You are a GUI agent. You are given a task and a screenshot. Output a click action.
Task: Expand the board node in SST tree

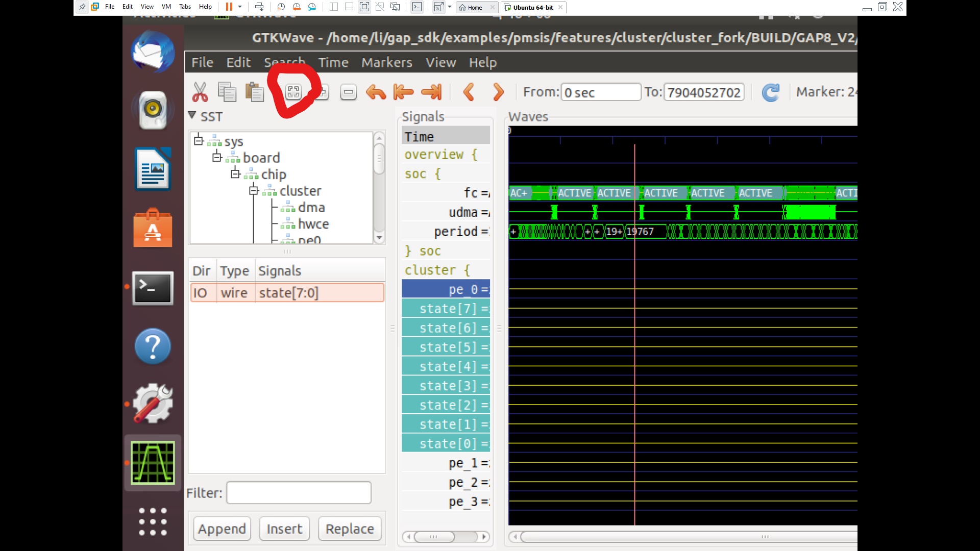click(x=217, y=158)
